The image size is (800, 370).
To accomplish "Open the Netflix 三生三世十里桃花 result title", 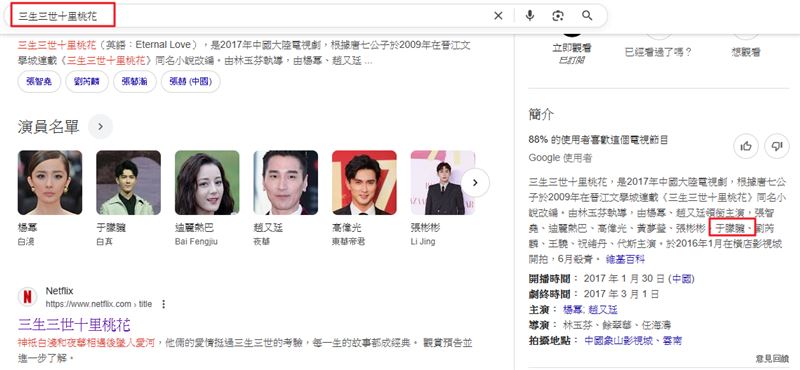I will (74, 325).
